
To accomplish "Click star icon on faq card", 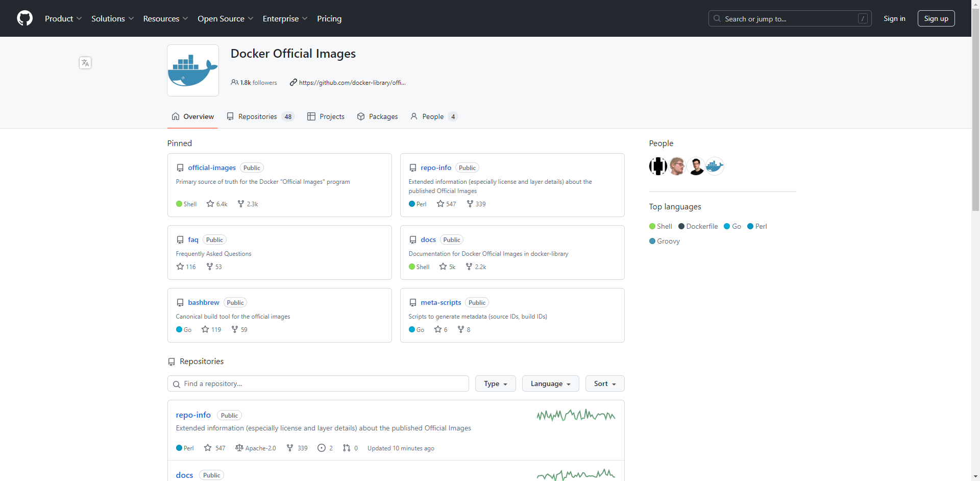I will coord(180,267).
